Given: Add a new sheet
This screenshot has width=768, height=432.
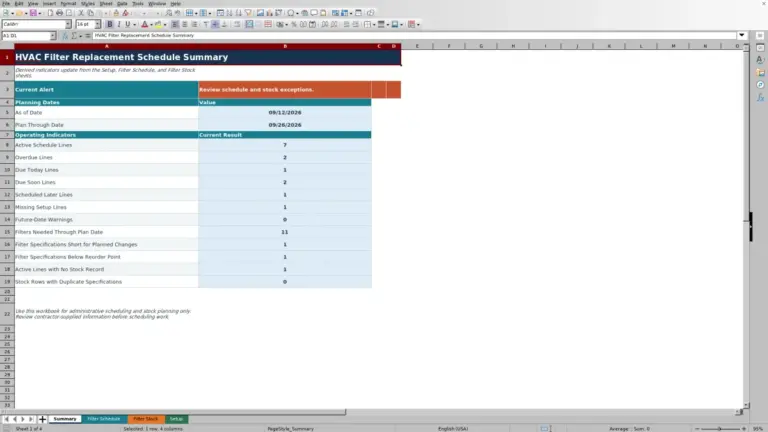Looking at the screenshot, I should [x=42, y=419].
